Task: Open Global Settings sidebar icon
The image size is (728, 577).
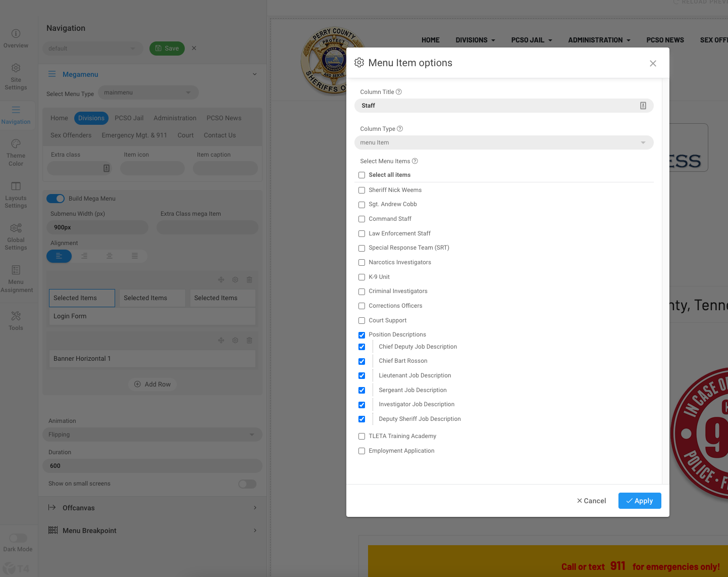Action: tap(16, 236)
